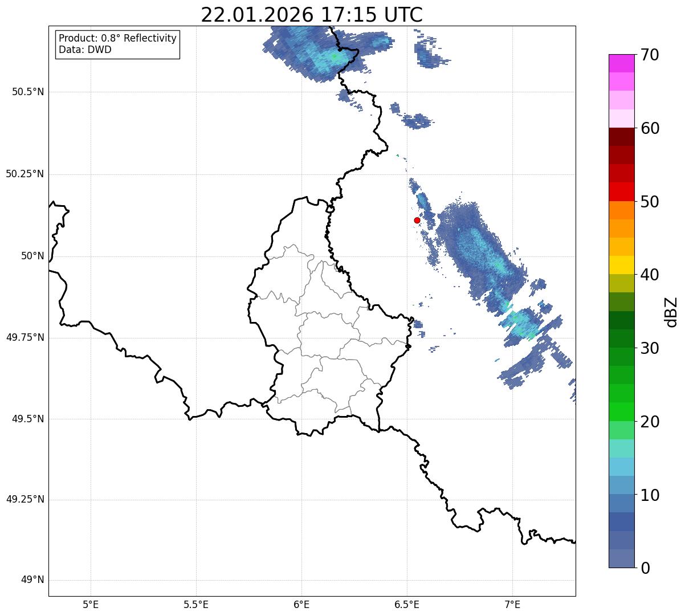This screenshot has height=616, width=685.
Task: Click the latitude label 49°N
Action: [x=32, y=580]
